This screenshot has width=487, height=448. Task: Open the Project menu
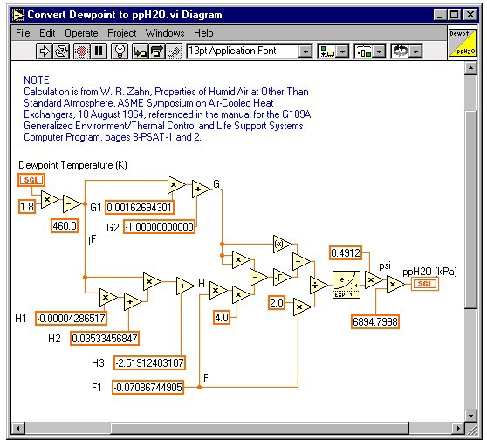pyautogui.click(x=122, y=33)
